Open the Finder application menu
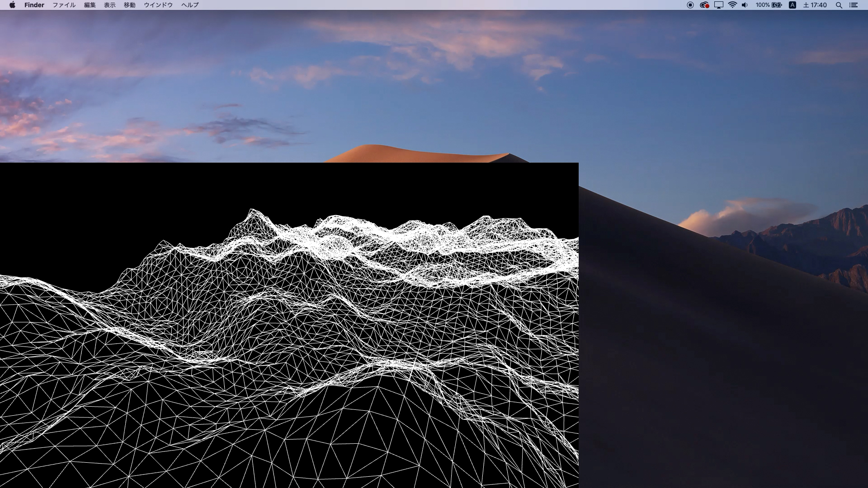868x488 pixels. pyautogui.click(x=34, y=5)
